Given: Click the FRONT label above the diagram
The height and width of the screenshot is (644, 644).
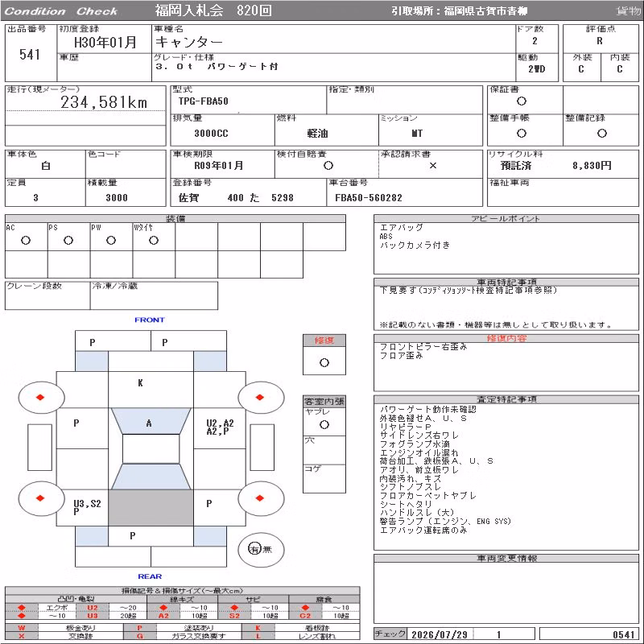Looking at the screenshot, I should (150, 320).
